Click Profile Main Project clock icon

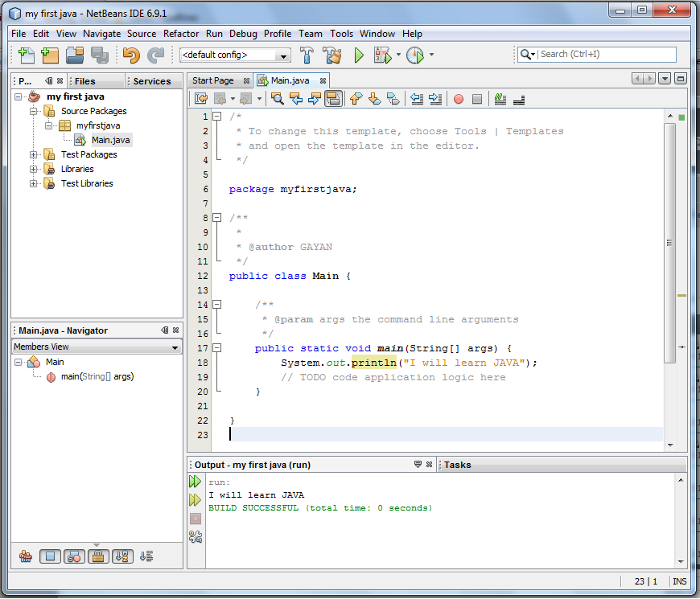tap(414, 55)
